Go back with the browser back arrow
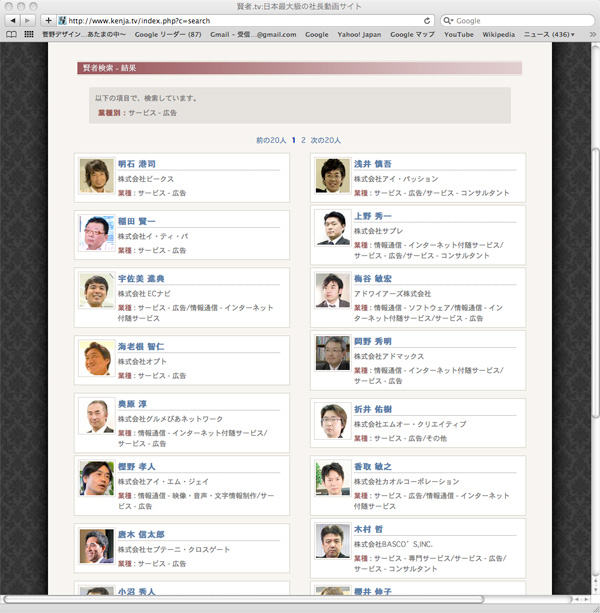The width and height of the screenshot is (600, 613). click(x=13, y=20)
